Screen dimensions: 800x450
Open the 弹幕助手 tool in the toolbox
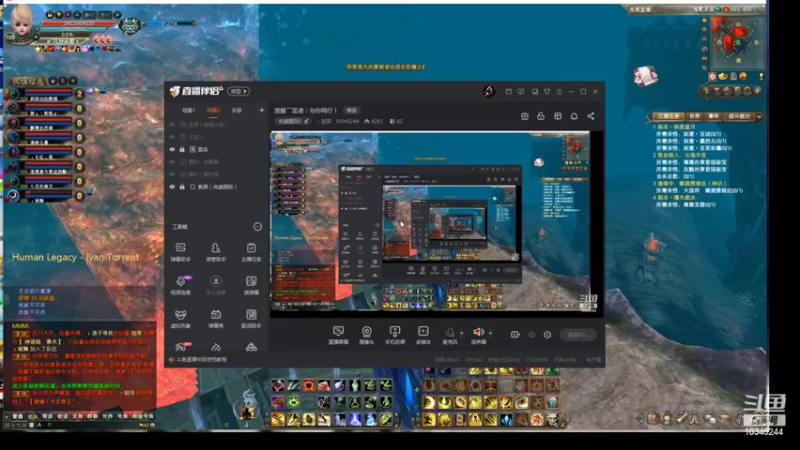tap(181, 252)
